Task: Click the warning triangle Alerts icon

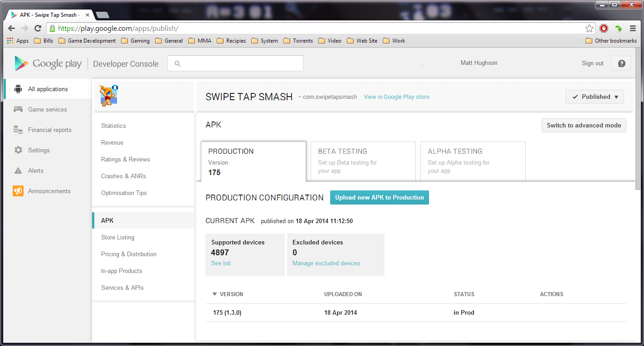Action: pos(18,171)
